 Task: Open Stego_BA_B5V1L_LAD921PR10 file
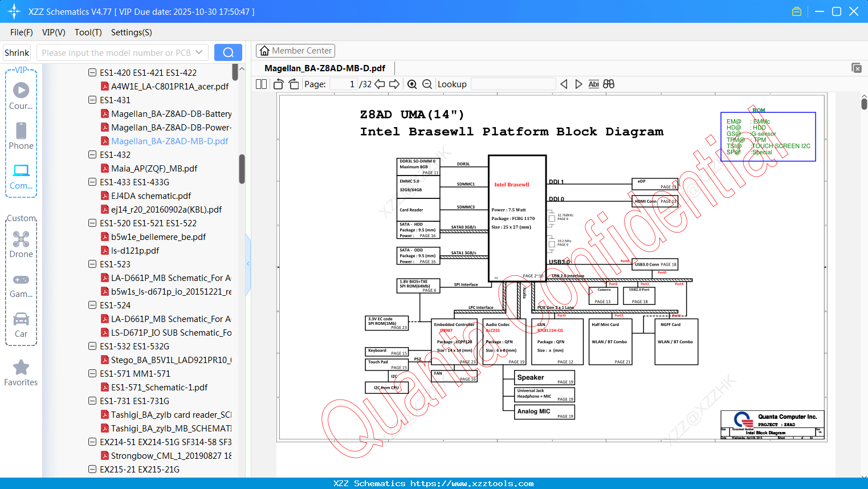(x=171, y=360)
